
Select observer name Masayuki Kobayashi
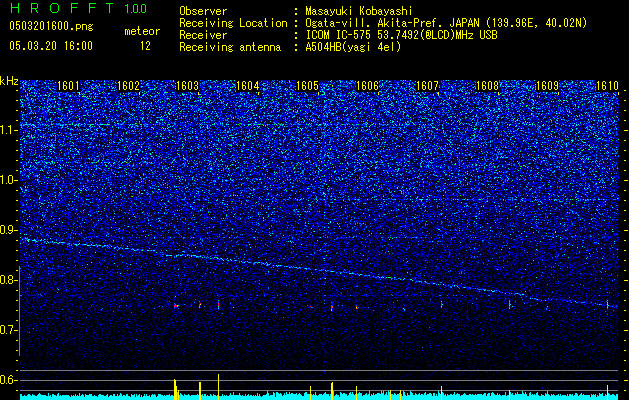tap(358, 11)
